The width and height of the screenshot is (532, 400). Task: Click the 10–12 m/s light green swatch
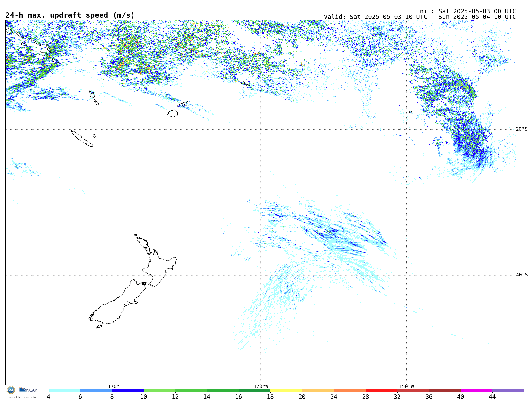point(159,391)
